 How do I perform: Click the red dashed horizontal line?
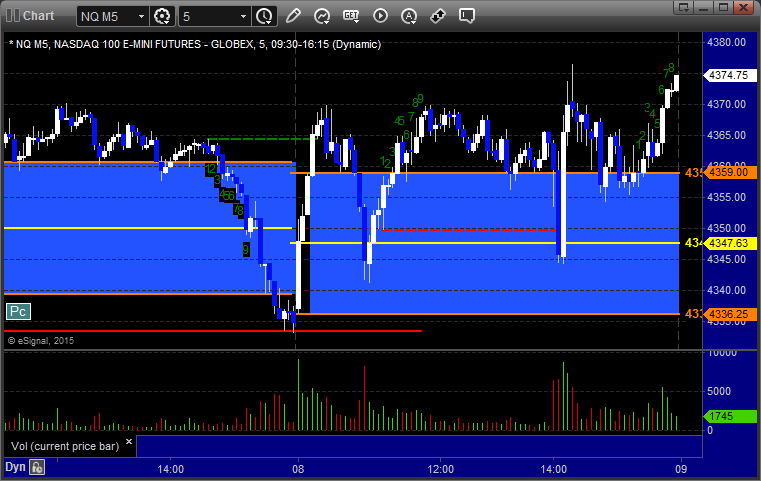point(469,229)
